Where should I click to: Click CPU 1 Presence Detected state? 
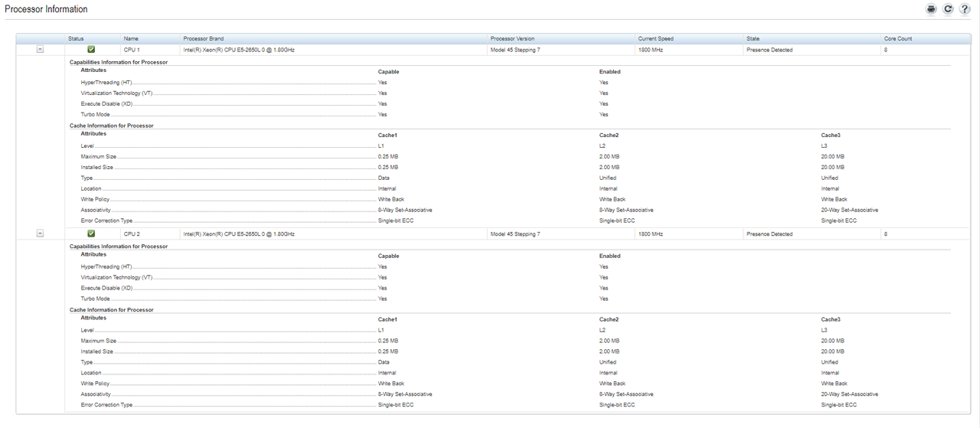pos(769,50)
